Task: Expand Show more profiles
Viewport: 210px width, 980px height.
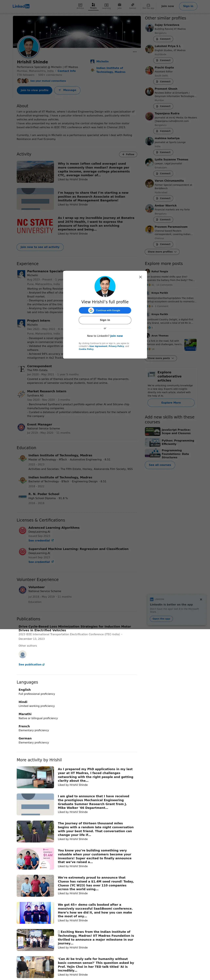Action: click(162, 252)
